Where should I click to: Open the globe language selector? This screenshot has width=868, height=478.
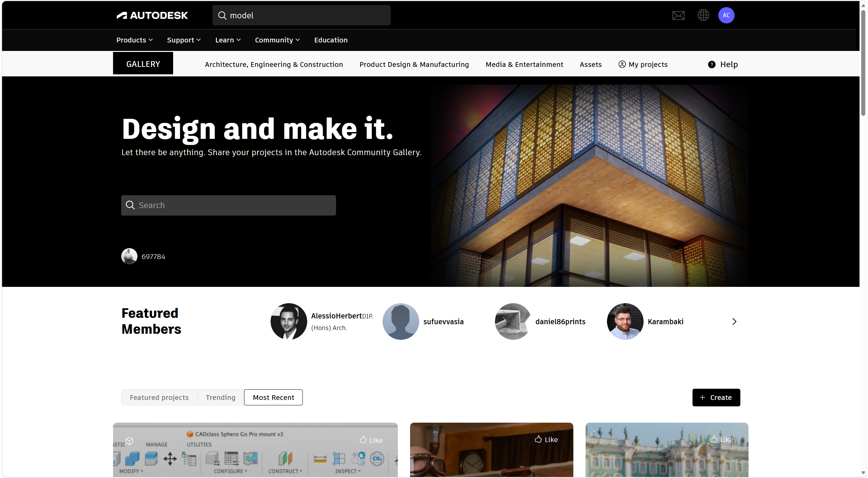point(703,15)
